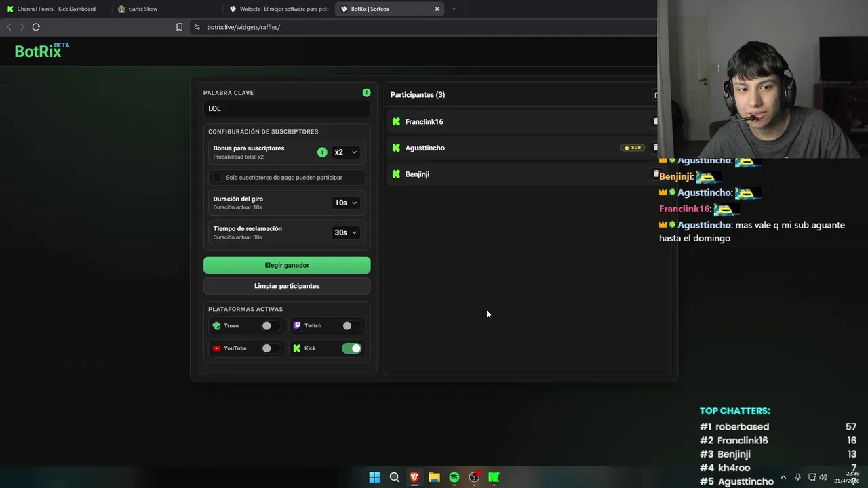Image resolution: width=868 pixels, height=488 pixels.
Task: Delete participant Benjinji with trash icon
Action: click(655, 174)
